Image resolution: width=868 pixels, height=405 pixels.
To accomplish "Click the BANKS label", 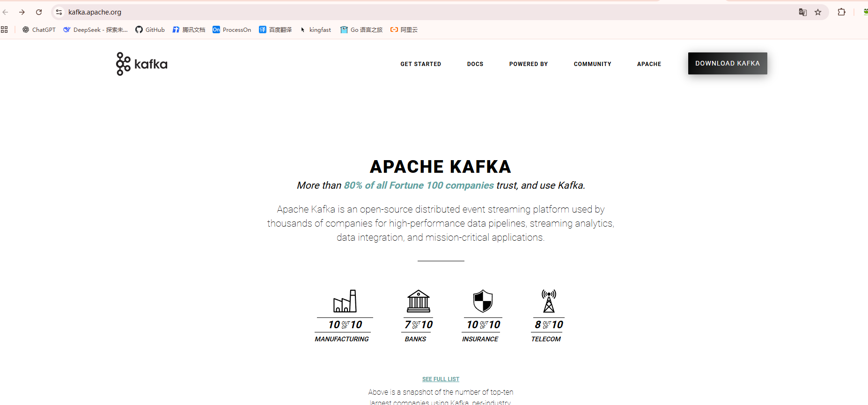I will click(416, 339).
